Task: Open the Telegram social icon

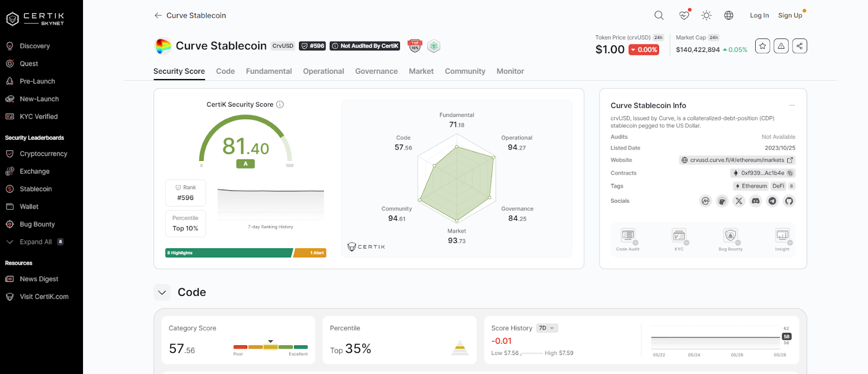Action: 773,201
